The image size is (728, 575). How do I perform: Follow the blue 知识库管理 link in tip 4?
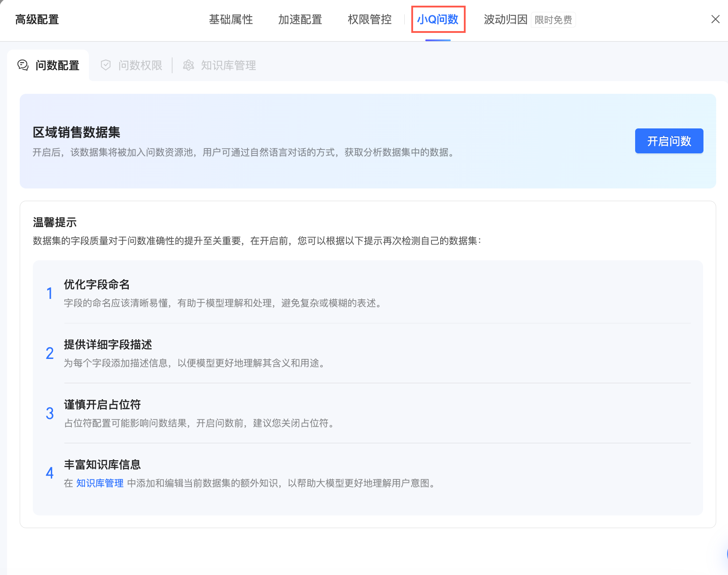click(x=100, y=483)
